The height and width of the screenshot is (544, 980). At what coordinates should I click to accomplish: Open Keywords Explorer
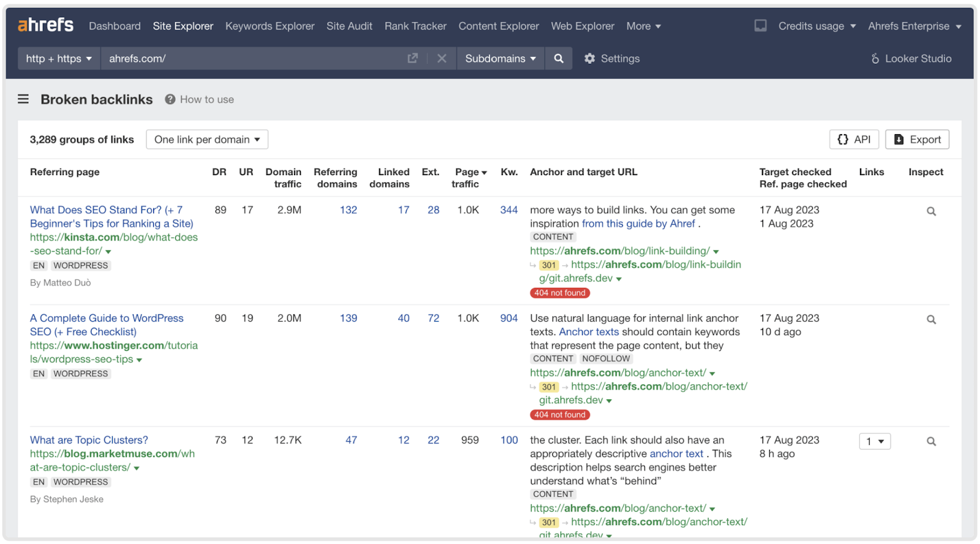(x=269, y=26)
